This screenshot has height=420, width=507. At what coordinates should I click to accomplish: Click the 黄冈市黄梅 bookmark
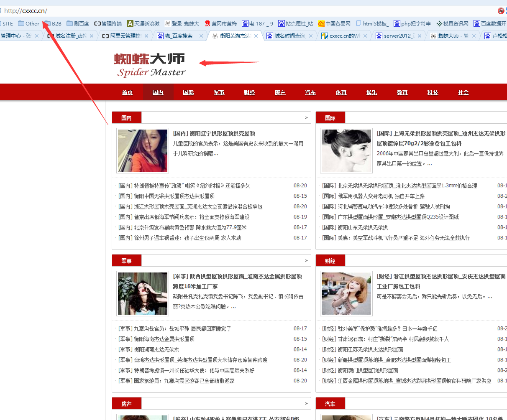(x=221, y=24)
